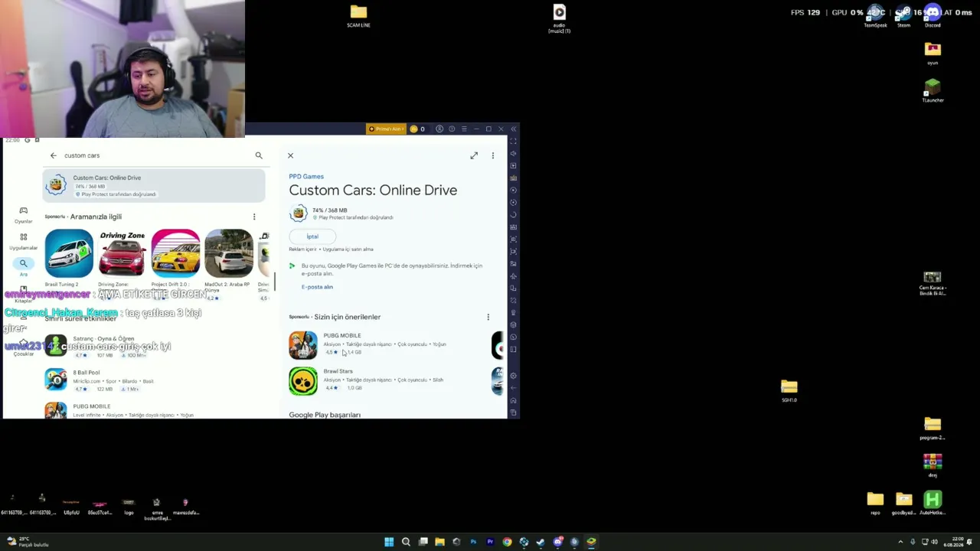This screenshot has height=551, width=980.
Task: Open the Driving Zone app thumbnail
Action: pos(122,253)
